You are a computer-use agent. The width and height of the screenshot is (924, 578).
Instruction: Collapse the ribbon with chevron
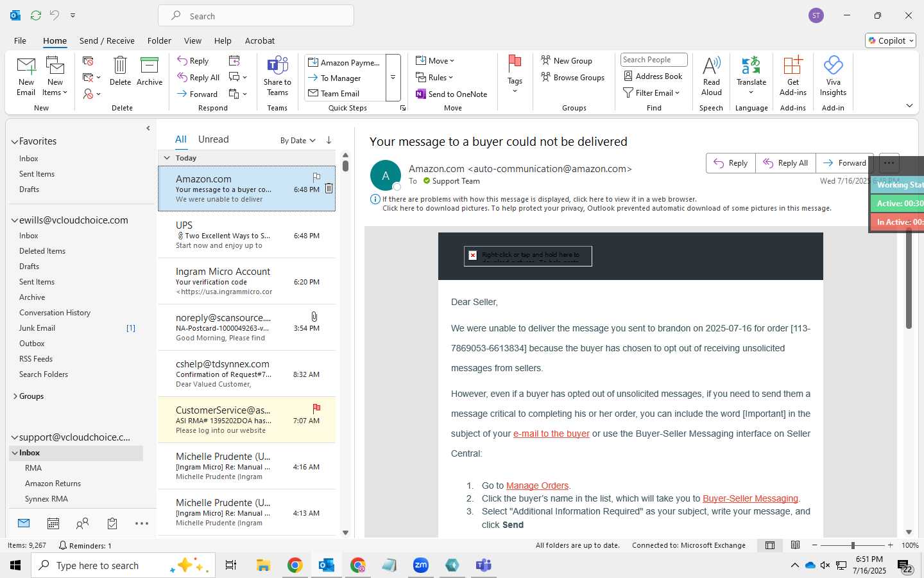909,106
